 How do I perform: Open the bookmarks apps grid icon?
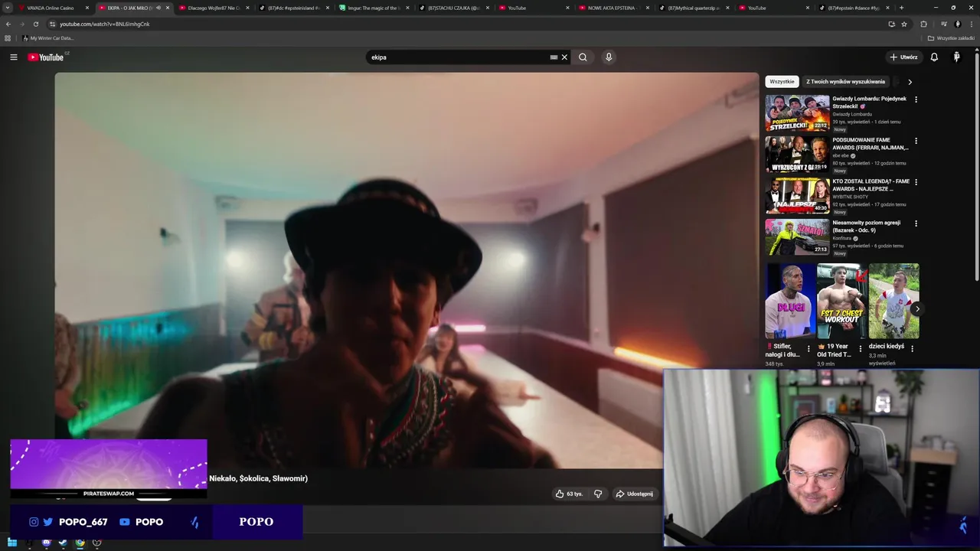pos(8,38)
